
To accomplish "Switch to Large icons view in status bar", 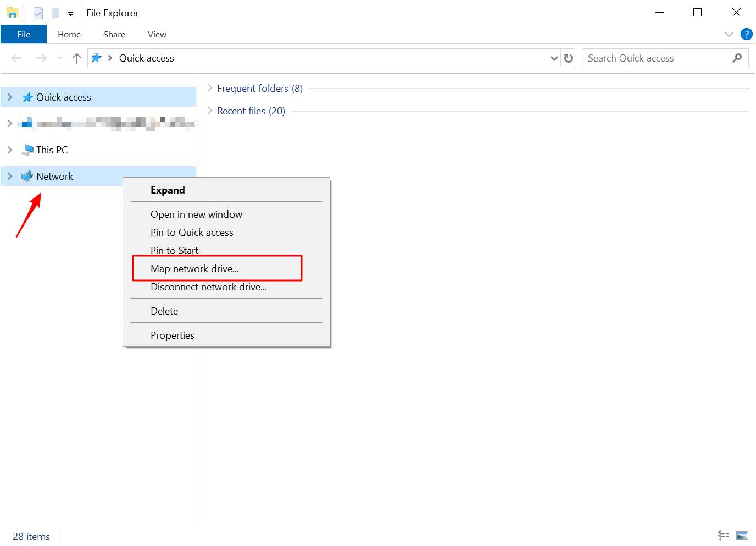I will 742,535.
